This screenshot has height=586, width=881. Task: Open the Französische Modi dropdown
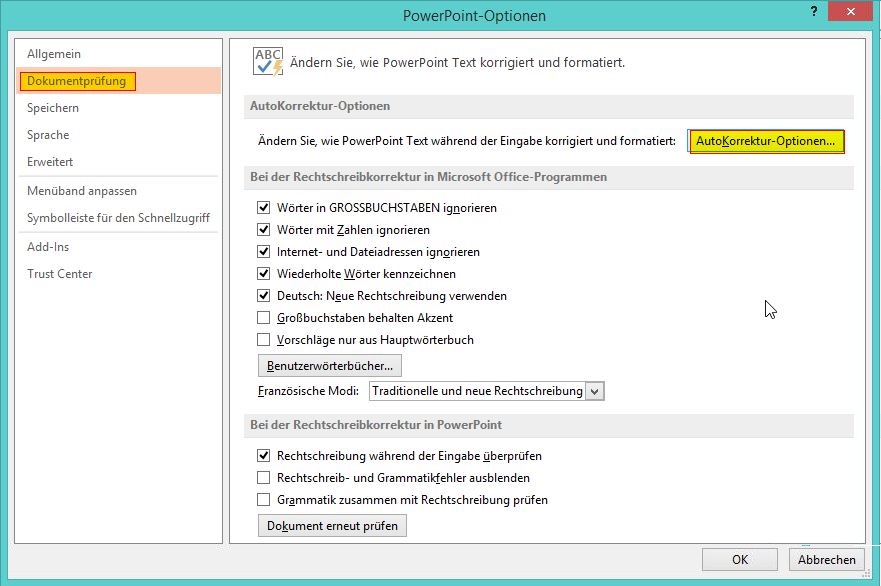click(x=595, y=391)
